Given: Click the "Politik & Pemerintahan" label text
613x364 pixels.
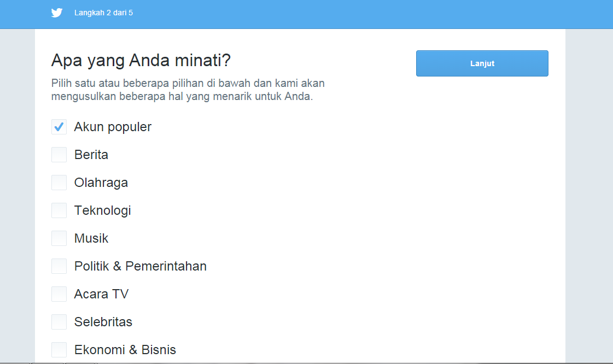Looking at the screenshot, I should [141, 266].
